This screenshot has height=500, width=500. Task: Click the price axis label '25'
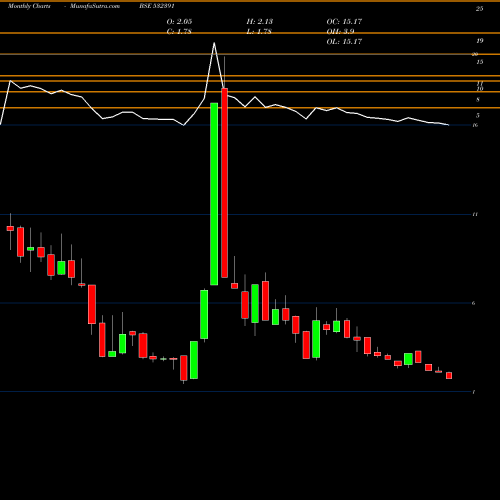click(479, 9)
